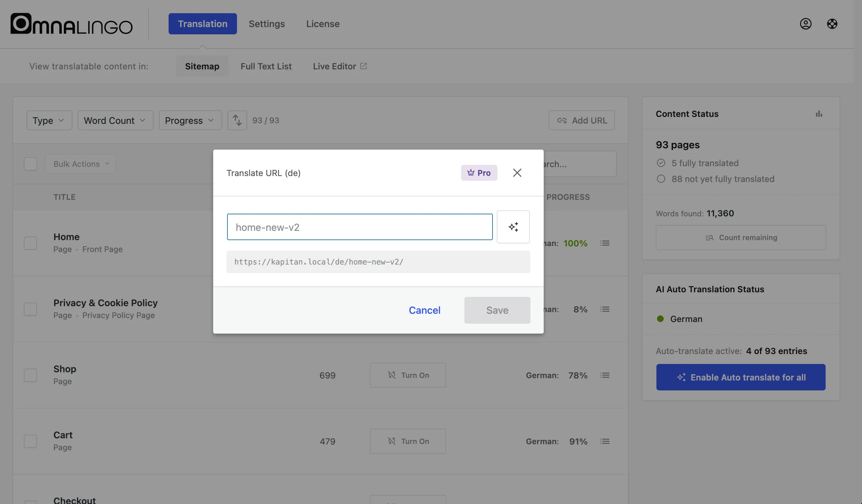This screenshot has height=504, width=862.
Task: Check the Cart page checkbox
Action: (x=30, y=441)
